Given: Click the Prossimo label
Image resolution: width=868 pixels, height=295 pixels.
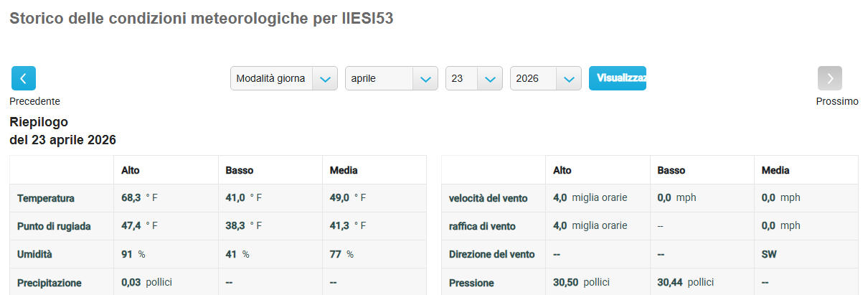Looking at the screenshot, I should (x=836, y=101).
